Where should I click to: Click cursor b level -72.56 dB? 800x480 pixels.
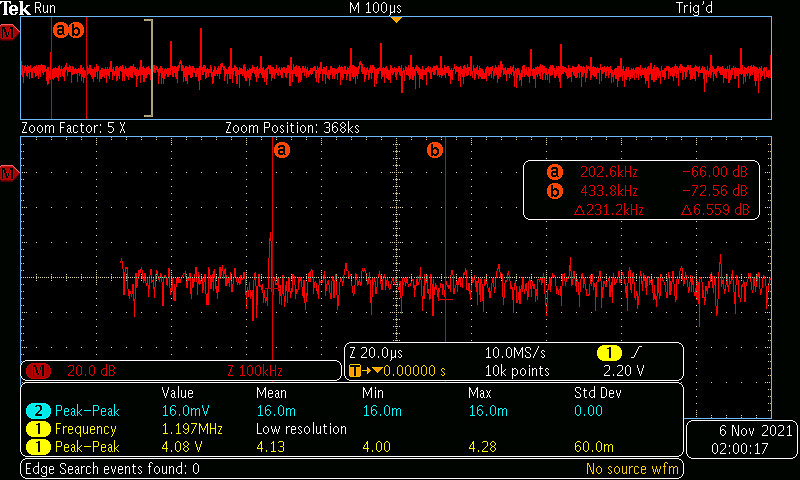point(715,191)
